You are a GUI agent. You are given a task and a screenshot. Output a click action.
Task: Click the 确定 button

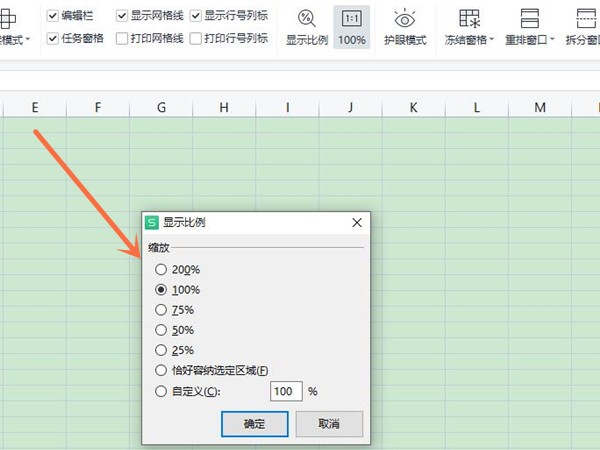click(x=254, y=423)
